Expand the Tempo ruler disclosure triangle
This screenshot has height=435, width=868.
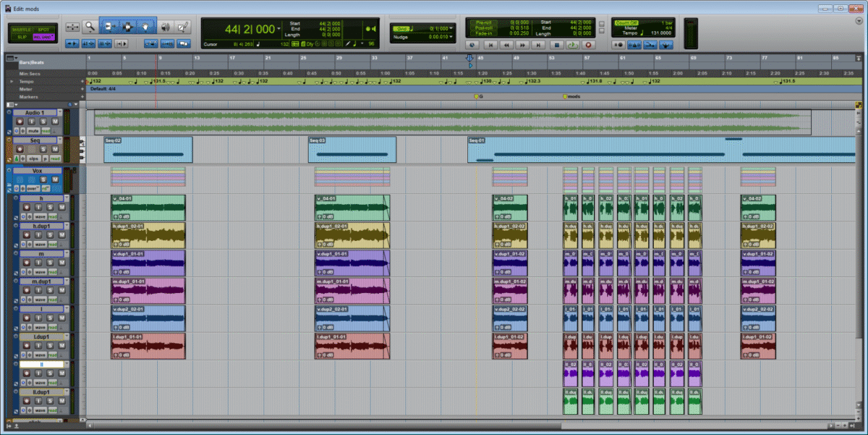[x=11, y=82]
